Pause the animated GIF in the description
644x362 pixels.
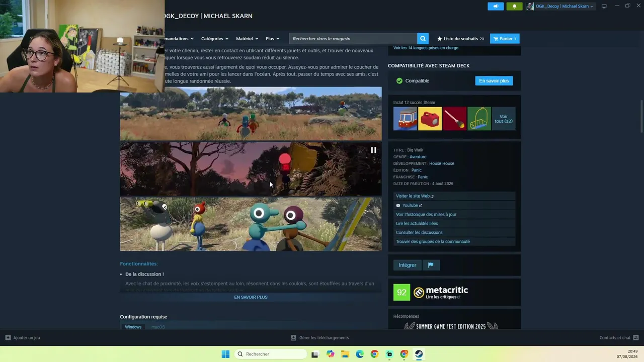(x=373, y=150)
